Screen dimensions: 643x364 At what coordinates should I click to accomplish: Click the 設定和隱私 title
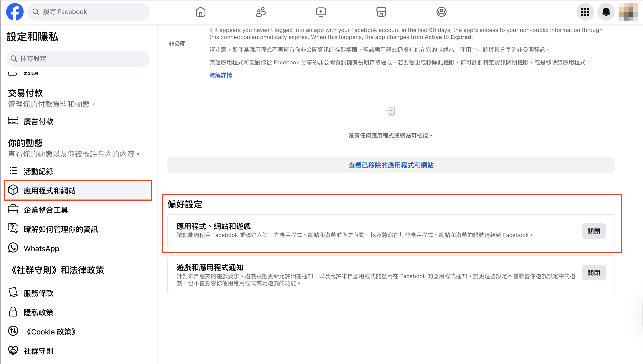pos(32,37)
